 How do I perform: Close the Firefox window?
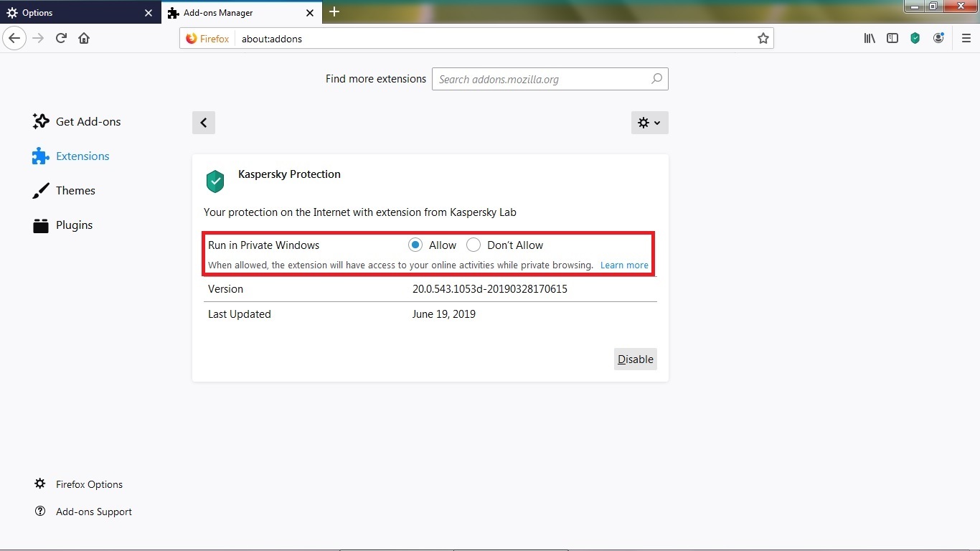[x=960, y=6]
